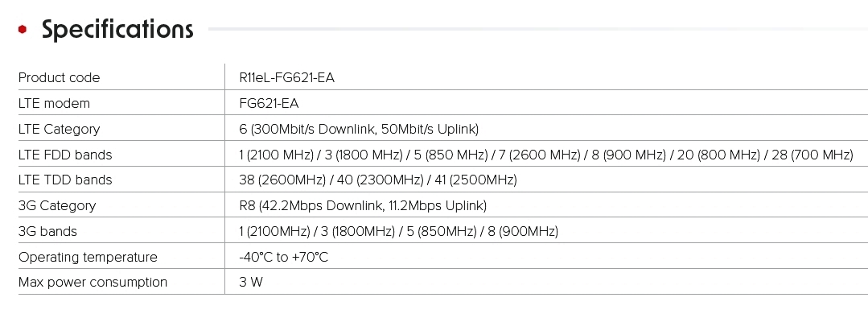Image resolution: width=868 pixels, height=314 pixels.
Task: Click the Specifications heading
Action: coord(117,29)
